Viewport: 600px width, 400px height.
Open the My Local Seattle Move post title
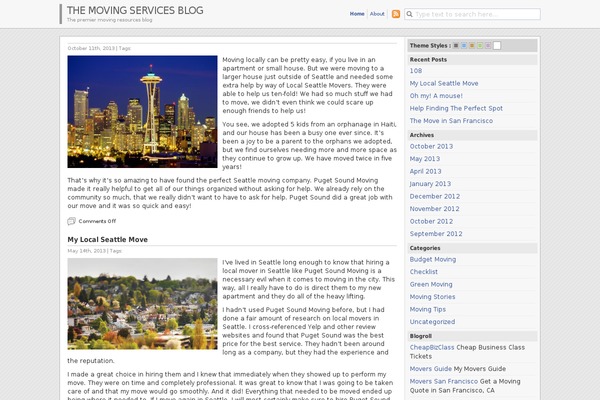click(x=108, y=240)
